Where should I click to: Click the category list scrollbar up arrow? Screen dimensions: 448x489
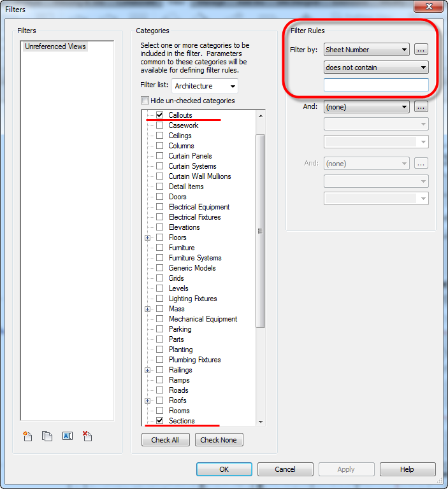261,116
